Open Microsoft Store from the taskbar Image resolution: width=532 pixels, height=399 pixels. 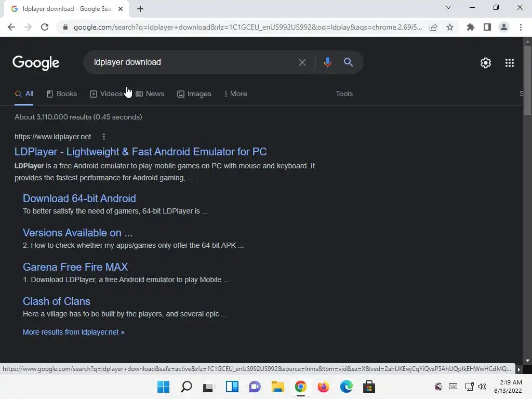[369, 387]
